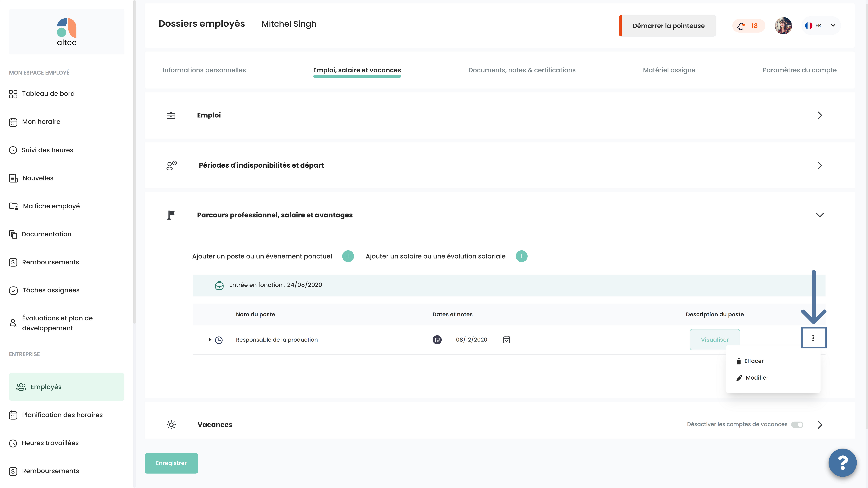Click the Tableau de bord grid icon
Viewport: 868px width, 488px height.
click(x=13, y=94)
